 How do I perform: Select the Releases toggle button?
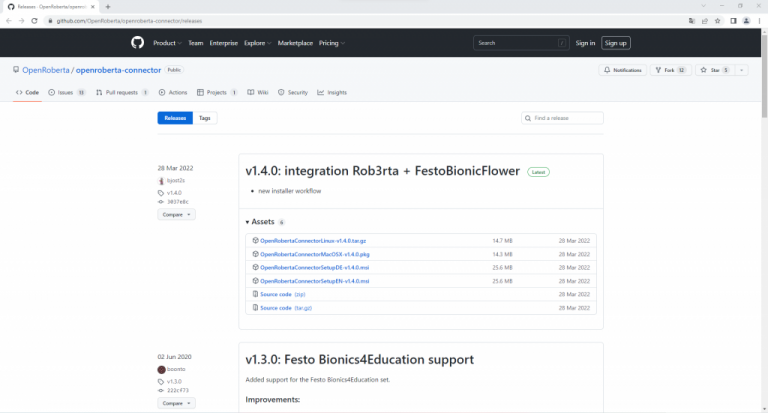click(174, 118)
